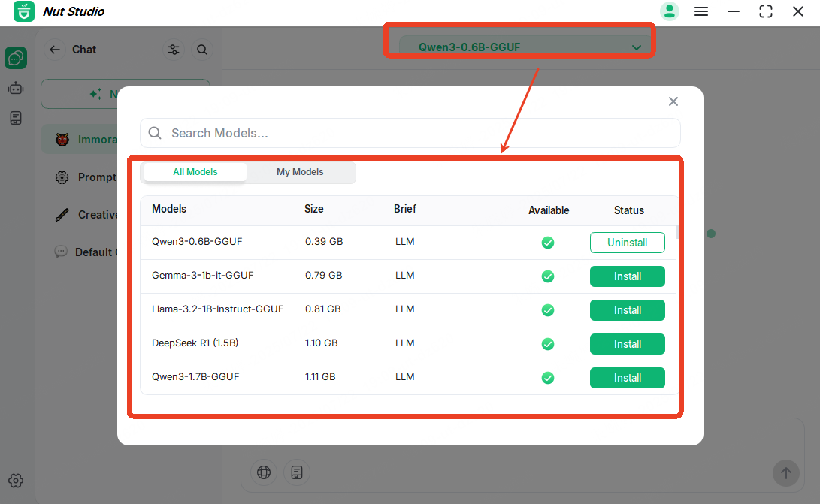Open settings gear at bottom left
Screen dimensions: 820x504
coord(16,481)
